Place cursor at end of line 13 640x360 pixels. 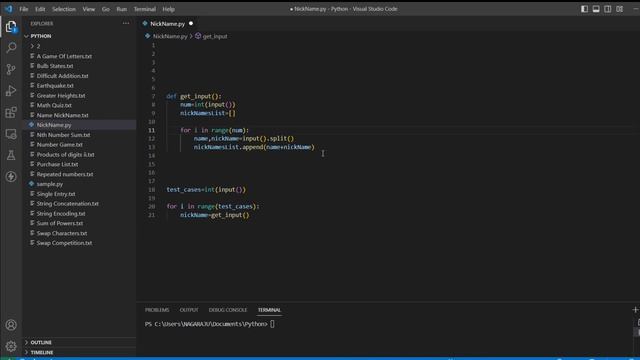(x=315, y=147)
